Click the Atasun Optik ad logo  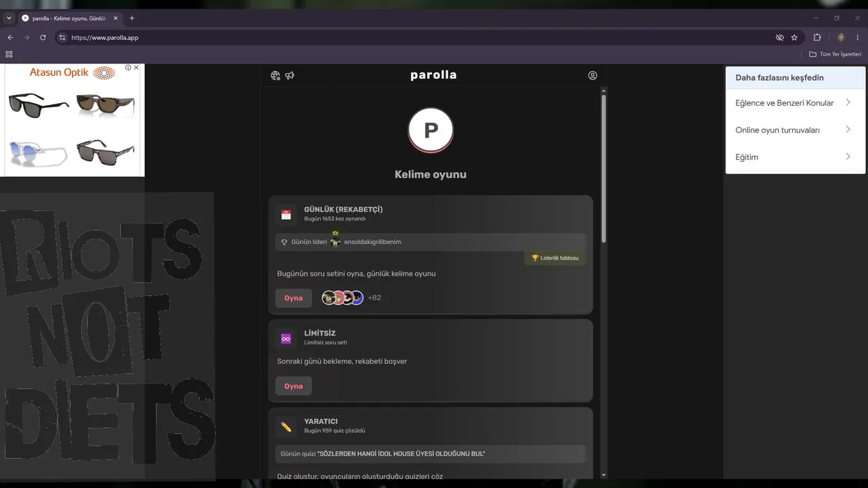point(73,73)
